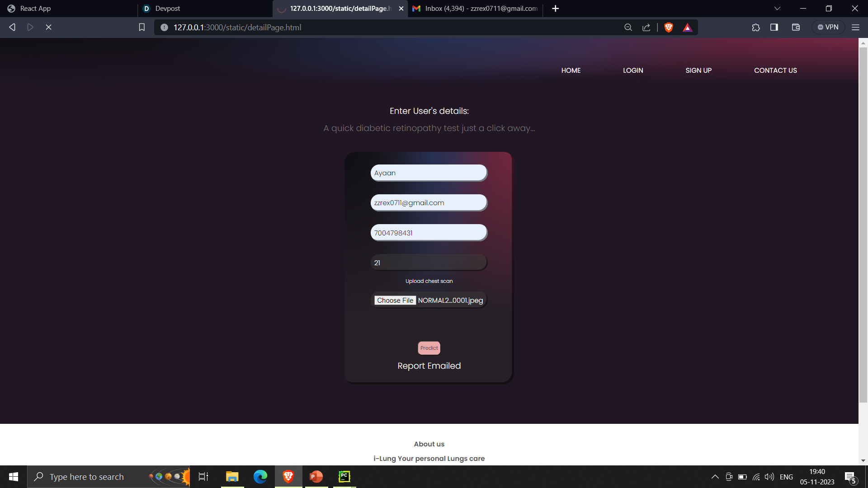This screenshot has height=488, width=868.
Task: Click the zoom magnifier icon in address bar
Action: pos(628,28)
